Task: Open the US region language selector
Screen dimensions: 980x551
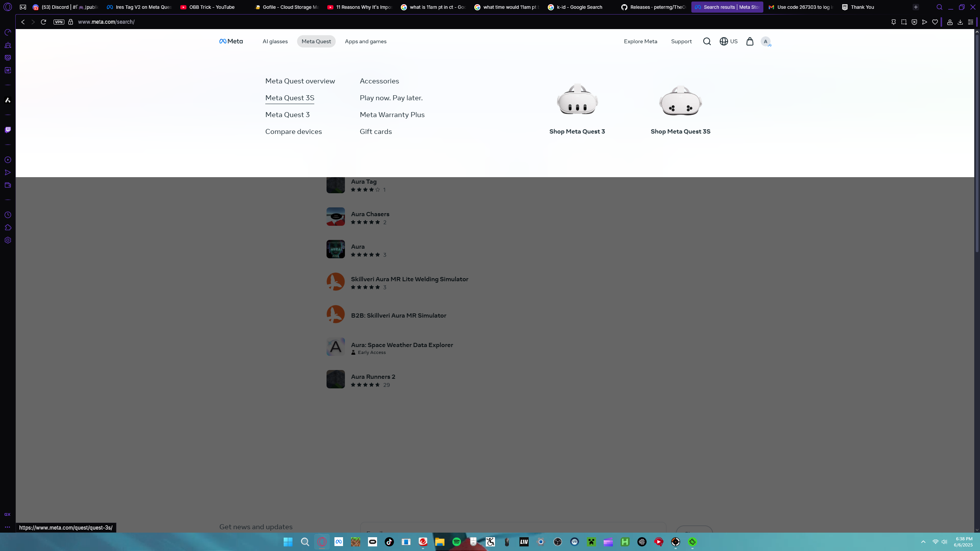Action: pyautogui.click(x=728, y=41)
